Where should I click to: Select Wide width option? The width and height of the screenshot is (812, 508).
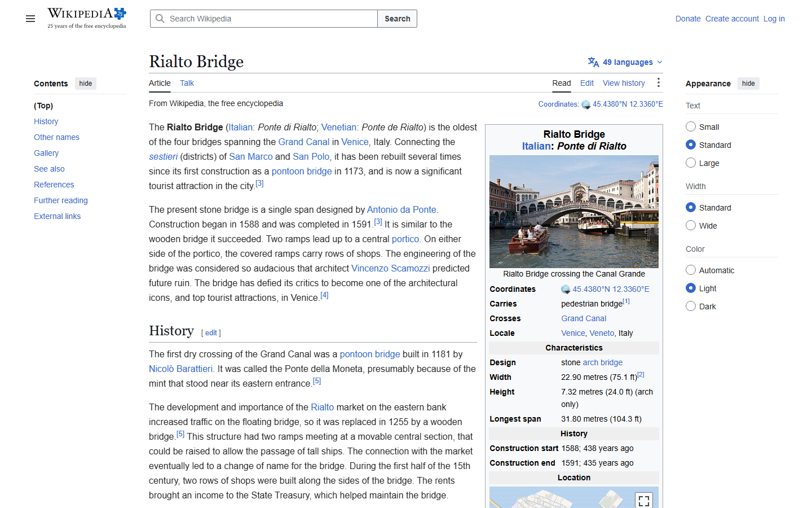click(691, 225)
